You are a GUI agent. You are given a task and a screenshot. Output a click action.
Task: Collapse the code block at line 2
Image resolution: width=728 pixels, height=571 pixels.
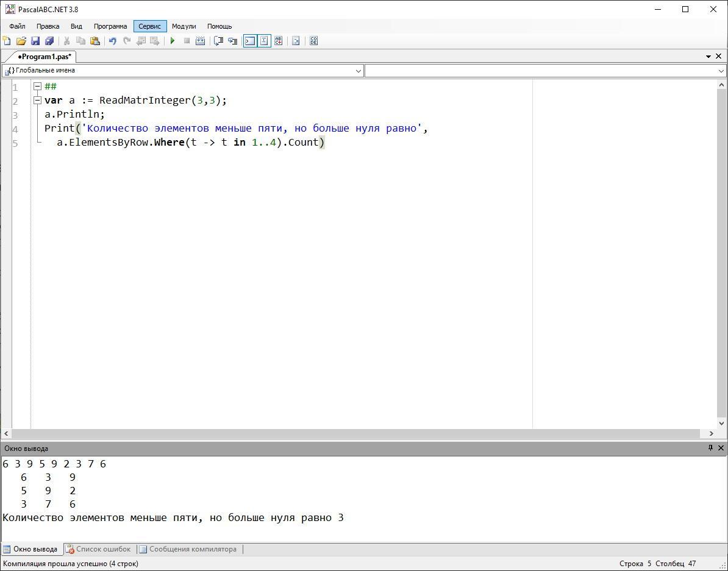(x=37, y=101)
